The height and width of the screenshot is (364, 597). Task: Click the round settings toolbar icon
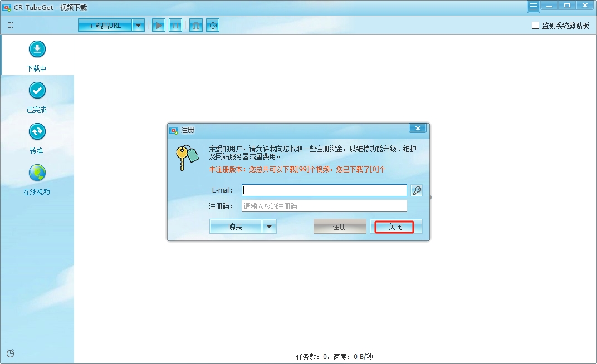point(213,26)
